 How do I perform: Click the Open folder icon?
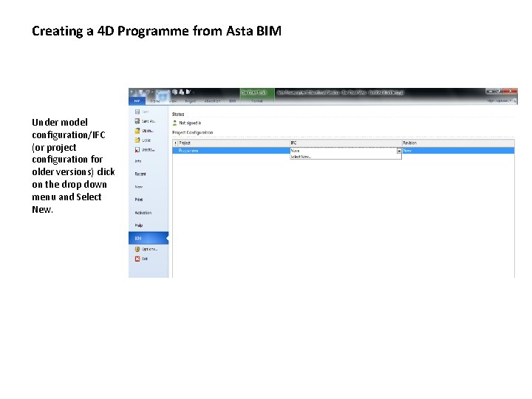click(x=137, y=131)
